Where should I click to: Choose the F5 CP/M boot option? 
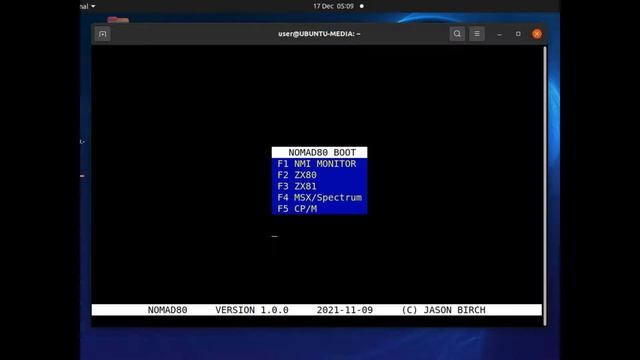pos(320,209)
